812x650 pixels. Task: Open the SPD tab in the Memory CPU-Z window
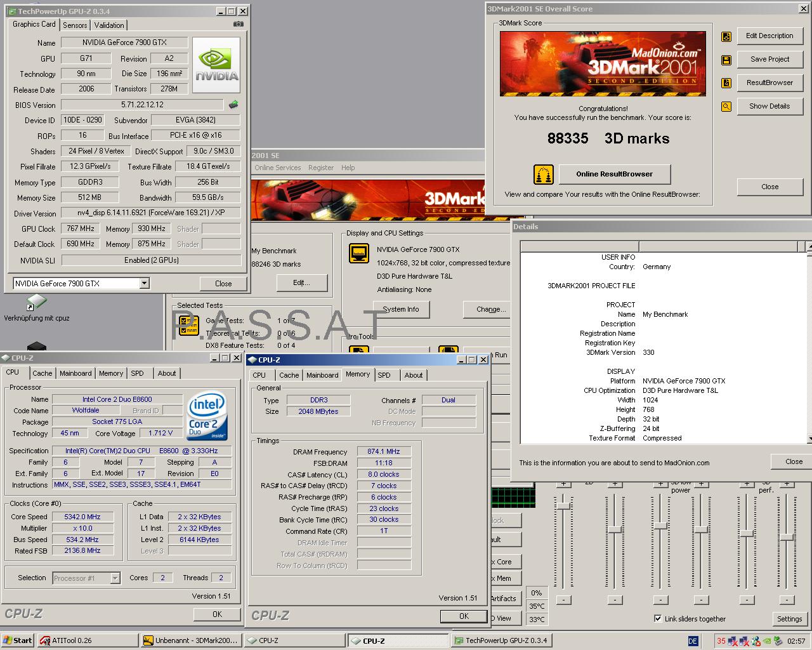384,375
